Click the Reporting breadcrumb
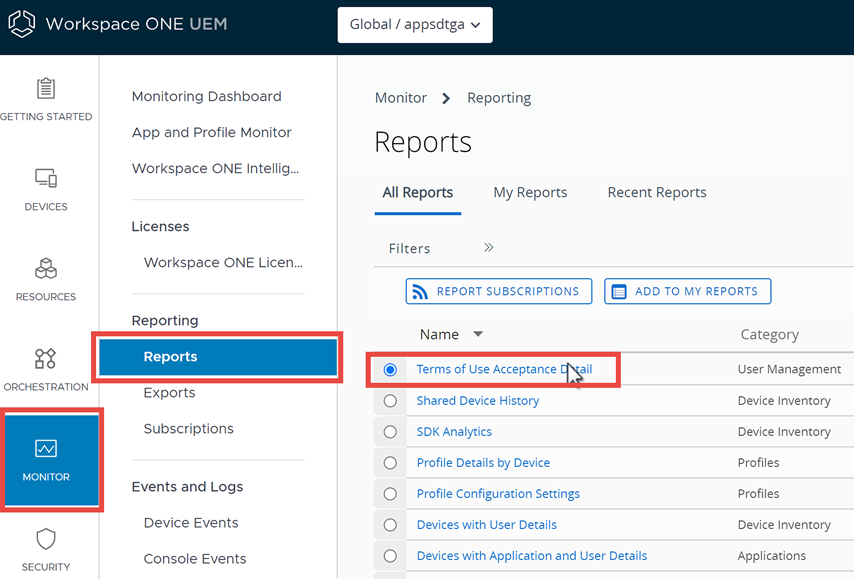This screenshot has height=579, width=854. point(499,98)
